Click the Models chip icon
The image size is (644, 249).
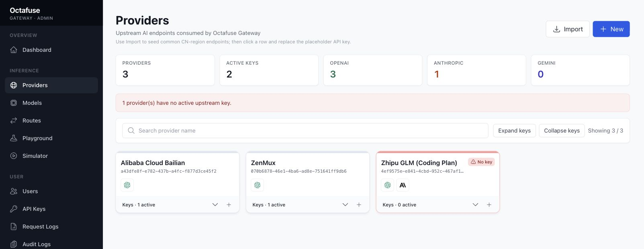click(x=14, y=103)
